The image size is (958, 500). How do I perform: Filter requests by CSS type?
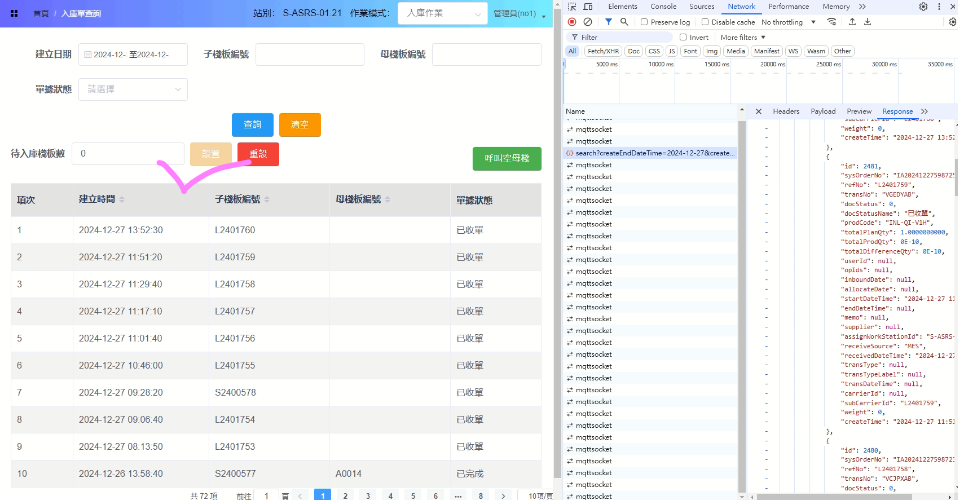[x=654, y=51]
